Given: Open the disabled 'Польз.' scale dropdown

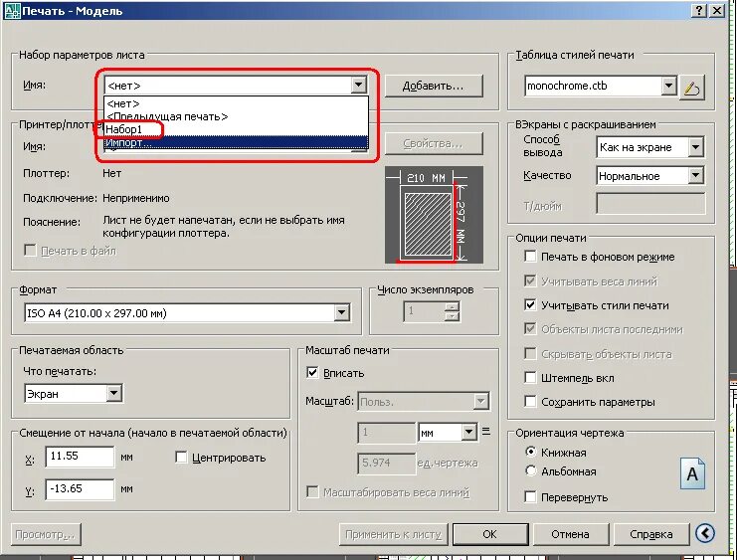Looking at the screenshot, I should pyautogui.click(x=480, y=402).
